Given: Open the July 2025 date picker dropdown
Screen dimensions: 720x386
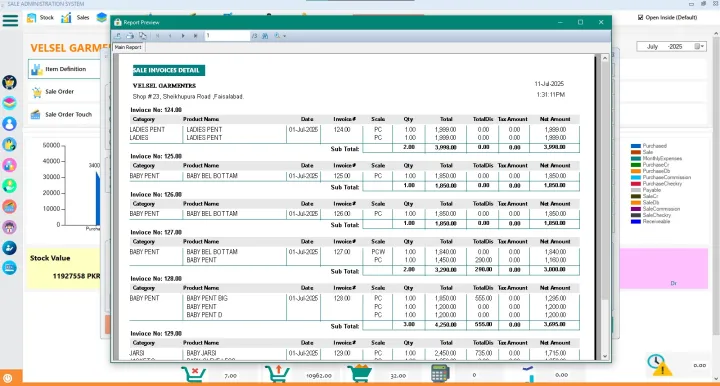Looking at the screenshot, I should pyautogui.click(x=699, y=46).
